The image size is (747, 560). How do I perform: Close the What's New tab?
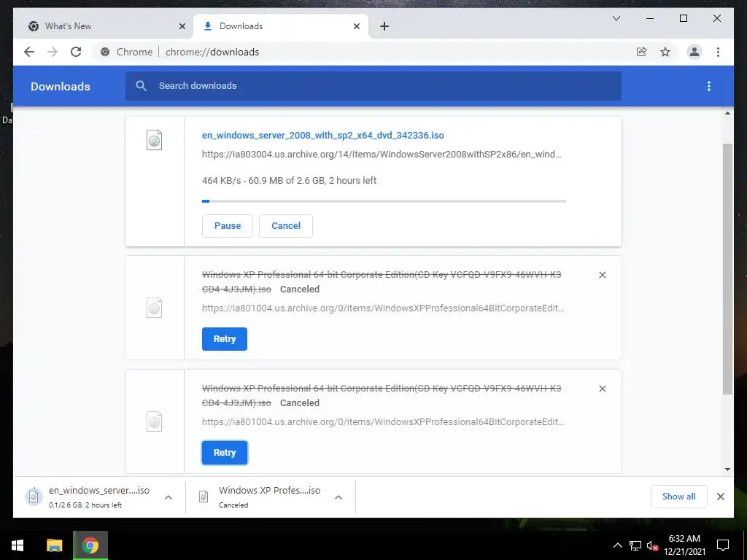[182, 26]
